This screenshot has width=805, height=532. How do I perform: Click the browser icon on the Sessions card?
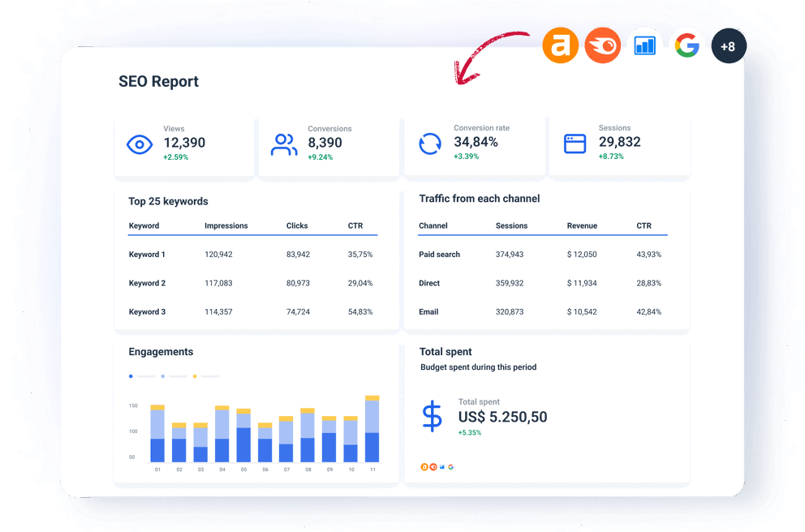coord(575,144)
